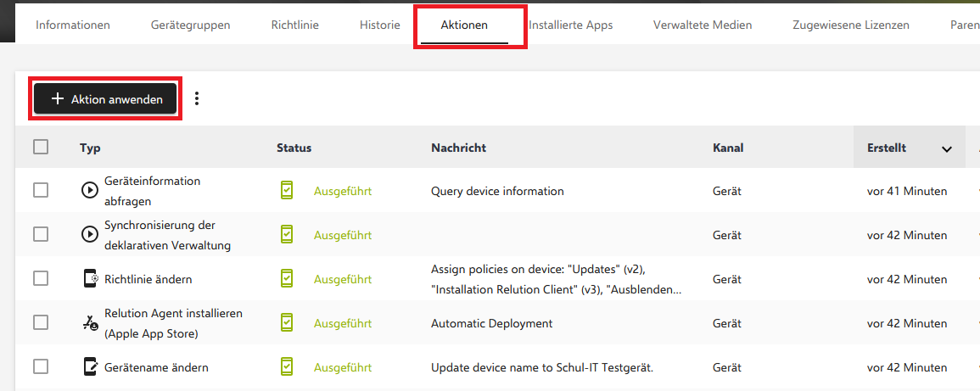Check the box for Geräteinformation abfragen row
This screenshot has width=980, height=391.
click(x=41, y=191)
